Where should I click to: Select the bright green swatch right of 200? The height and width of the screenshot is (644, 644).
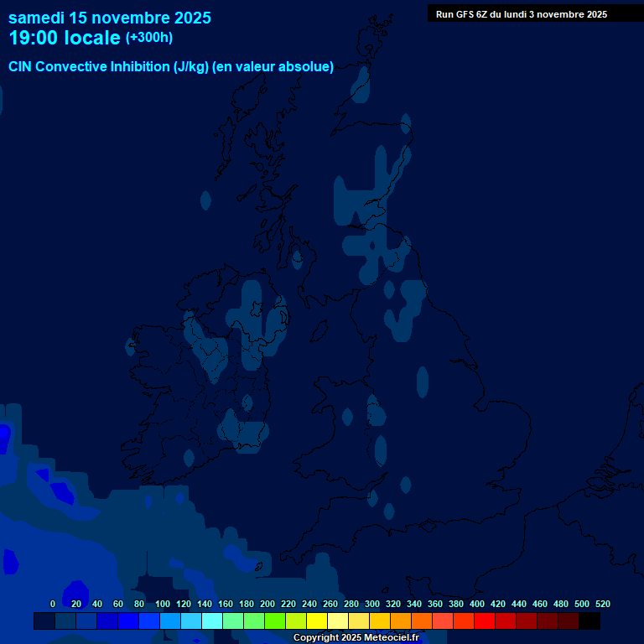[x=275, y=621]
